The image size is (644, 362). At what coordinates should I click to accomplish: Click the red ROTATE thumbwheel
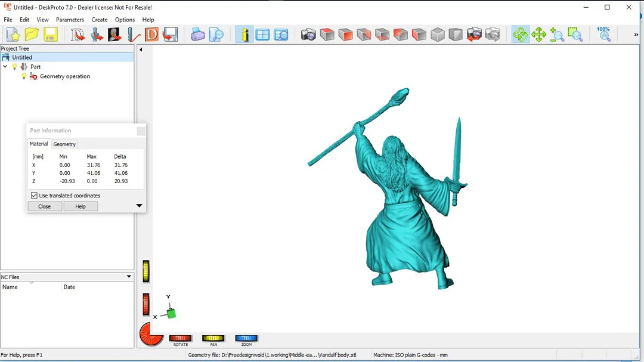180,338
